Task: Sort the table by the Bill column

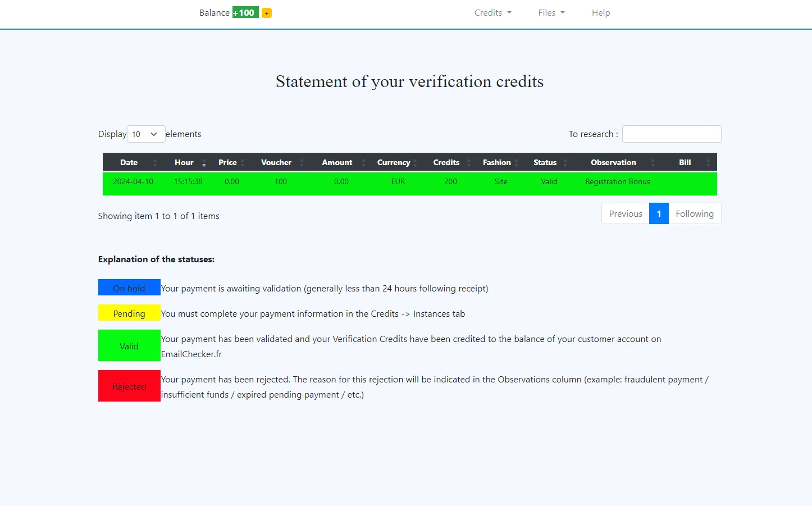Action: click(685, 162)
